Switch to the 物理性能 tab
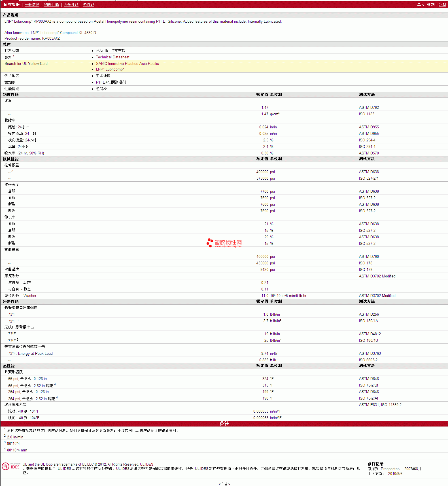 (51, 5)
